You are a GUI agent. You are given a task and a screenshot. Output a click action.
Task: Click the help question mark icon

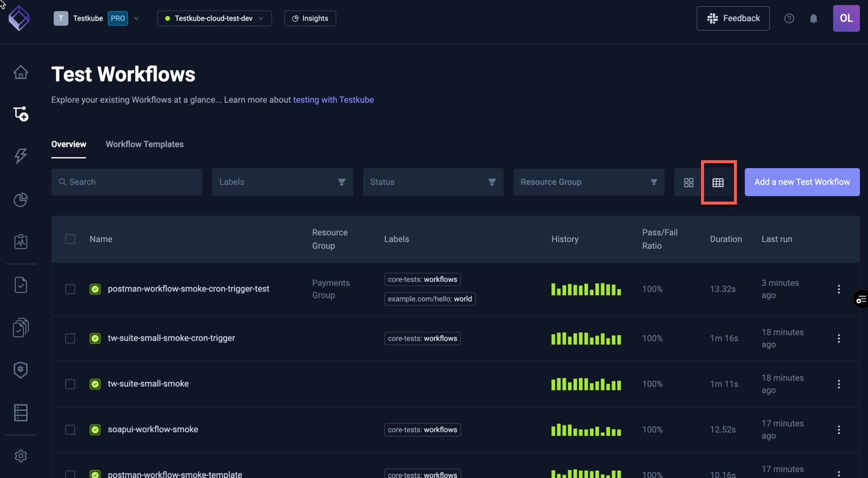(x=789, y=18)
